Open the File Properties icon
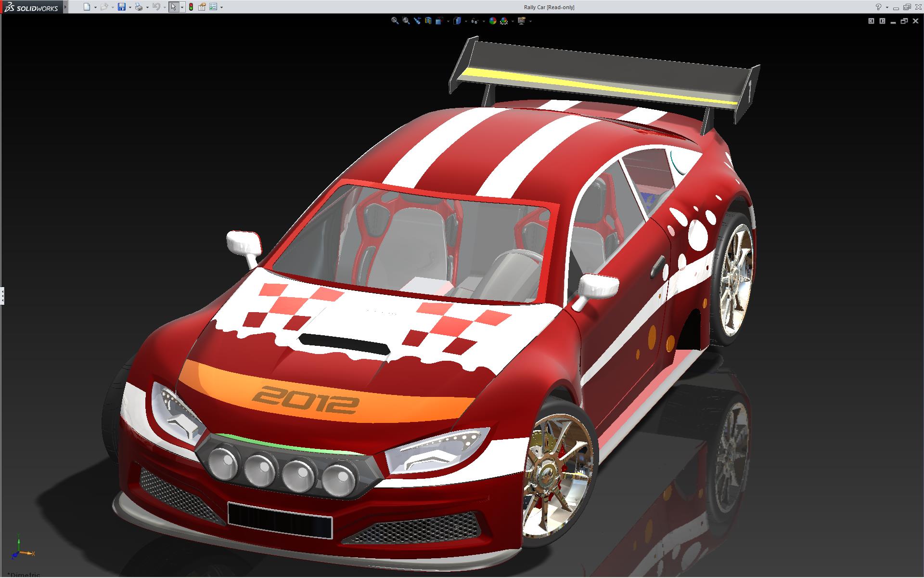Screen dimensions: 924x578 pyautogui.click(x=202, y=7)
